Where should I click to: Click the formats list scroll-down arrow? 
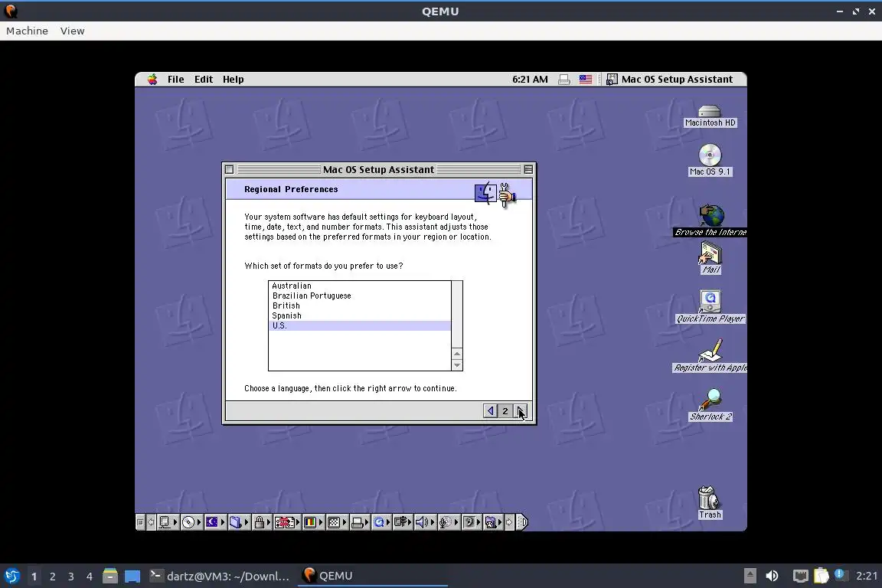pyautogui.click(x=457, y=365)
